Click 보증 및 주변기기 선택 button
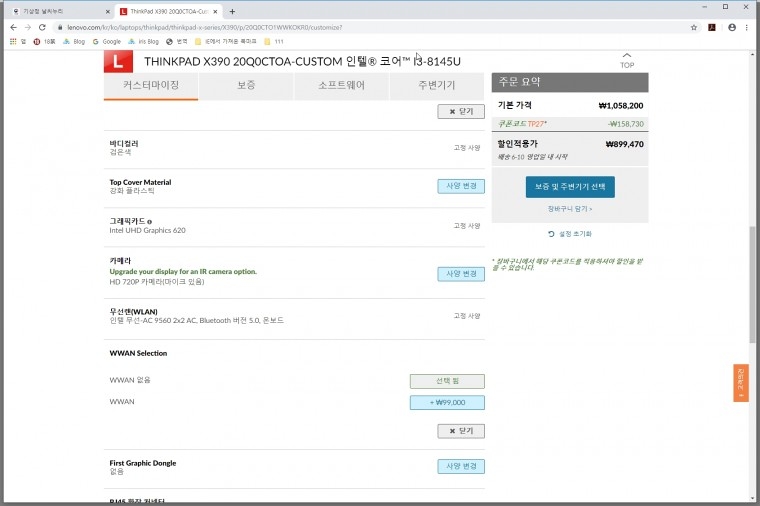 coord(570,187)
